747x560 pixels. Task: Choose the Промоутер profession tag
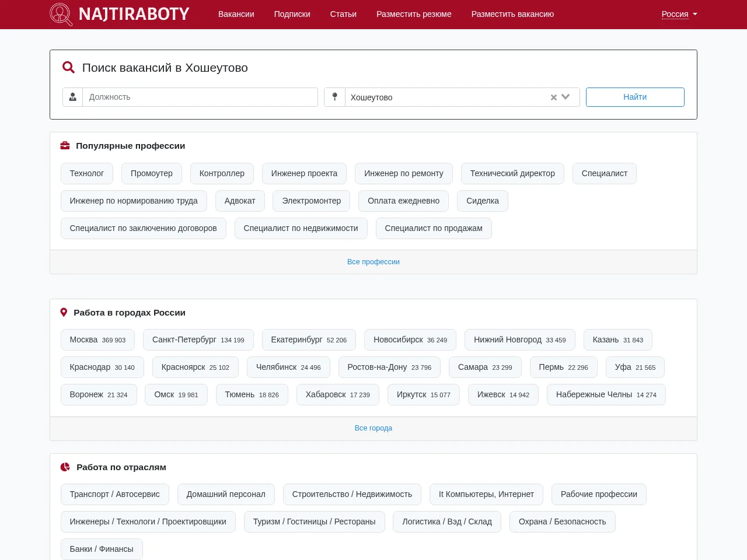pos(152,174)
